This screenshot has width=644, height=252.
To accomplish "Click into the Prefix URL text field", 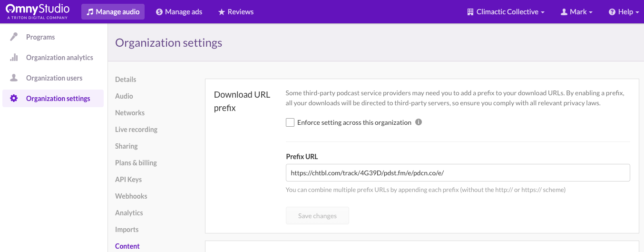I will [458, 173].
